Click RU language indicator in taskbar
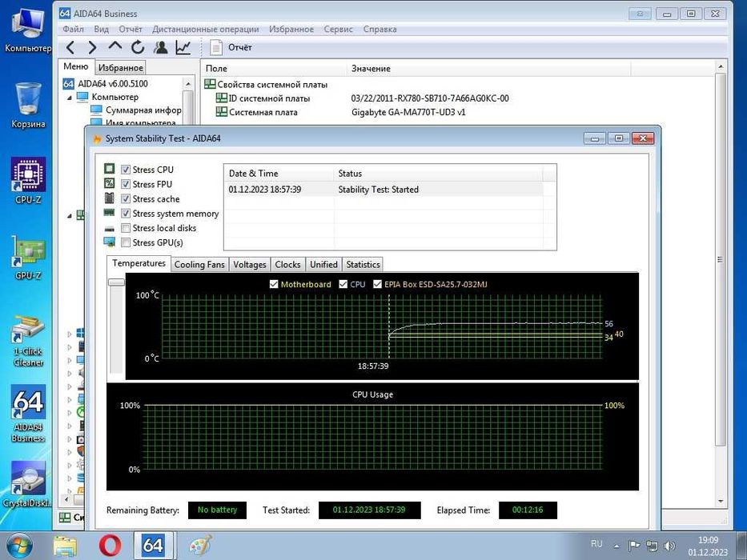Image resolution: width=747 pixels, height=560 pixels. [x=596, y=544]
